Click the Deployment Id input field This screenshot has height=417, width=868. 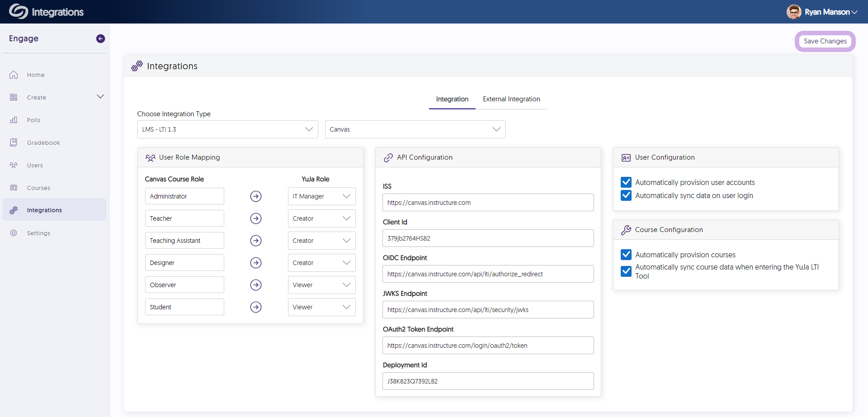click(x=488, y=381)
